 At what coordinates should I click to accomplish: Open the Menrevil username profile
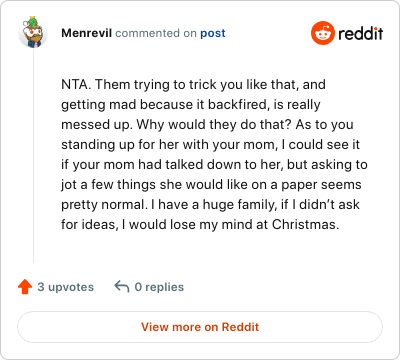coord(86,33)
